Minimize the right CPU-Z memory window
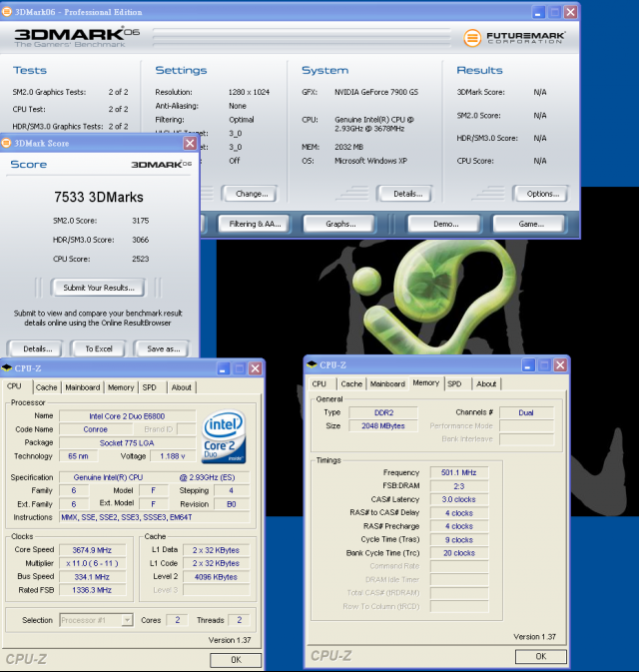Image resolution: width=639 pixels, height=672 pixels. click(x=528, y=365)
